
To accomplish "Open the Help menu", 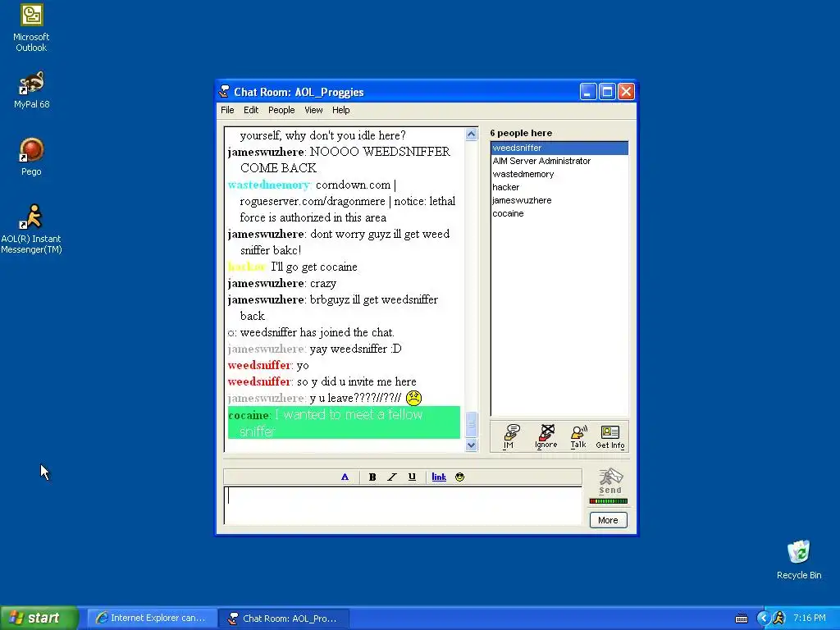I will pos(340,110).
